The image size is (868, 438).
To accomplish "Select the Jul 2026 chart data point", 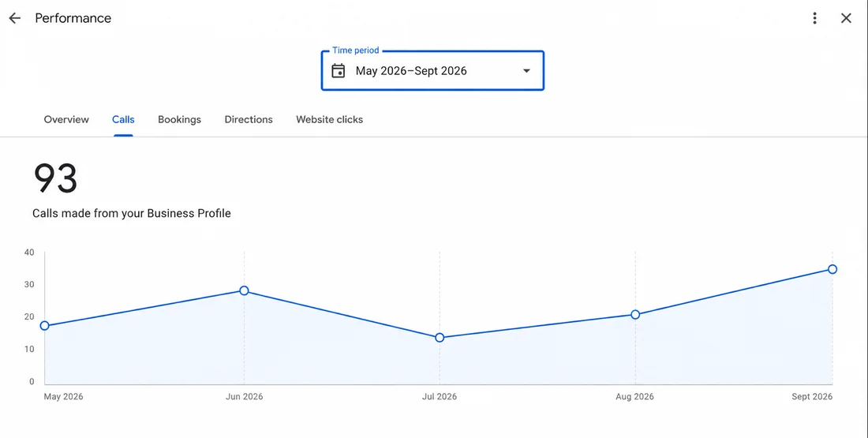I will coord(440,338).
